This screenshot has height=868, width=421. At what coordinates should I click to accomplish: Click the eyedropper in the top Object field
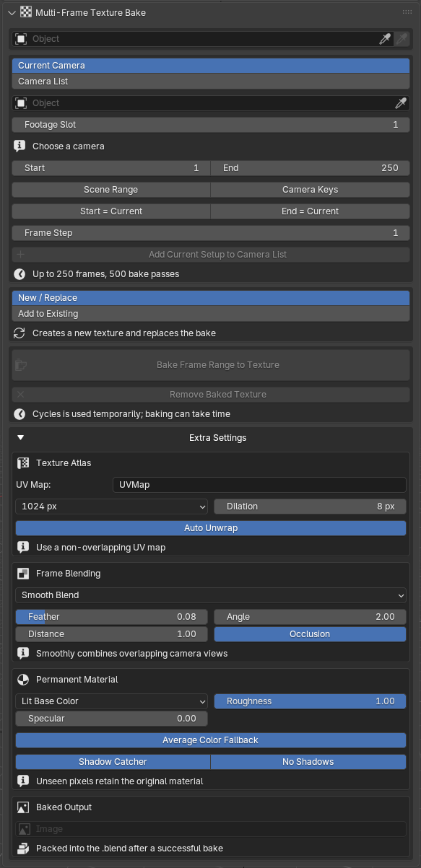[x=386, y=39]
